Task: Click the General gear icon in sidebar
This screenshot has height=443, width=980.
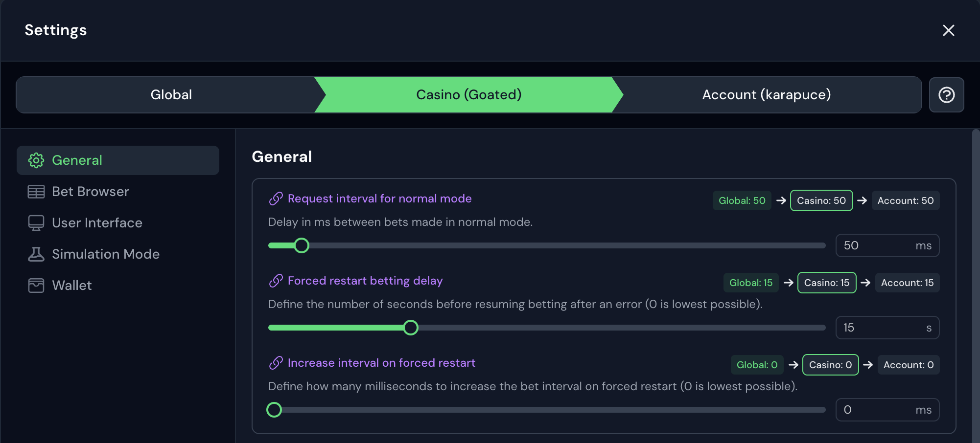Action: 36,160
